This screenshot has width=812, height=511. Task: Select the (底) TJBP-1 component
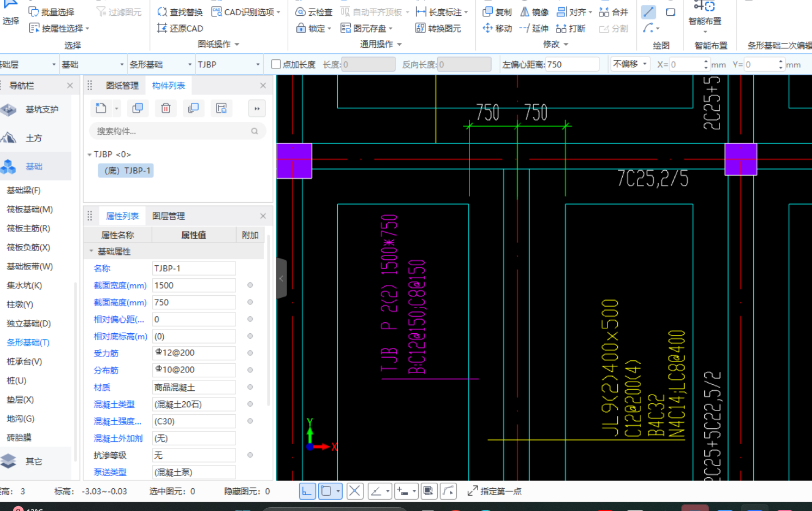point(126,171)
